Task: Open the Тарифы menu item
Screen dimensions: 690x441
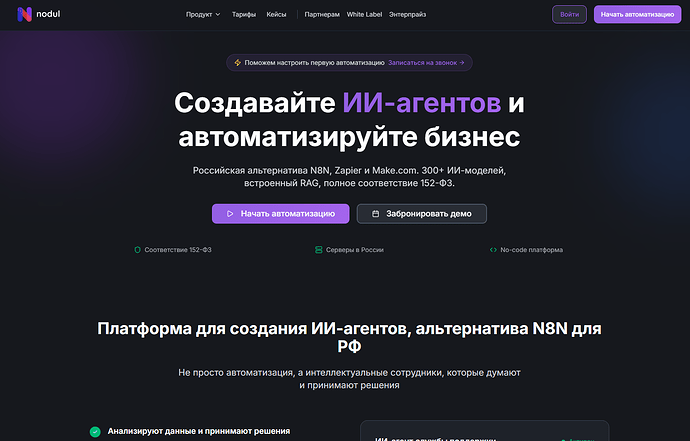Action: click(243, 15)
